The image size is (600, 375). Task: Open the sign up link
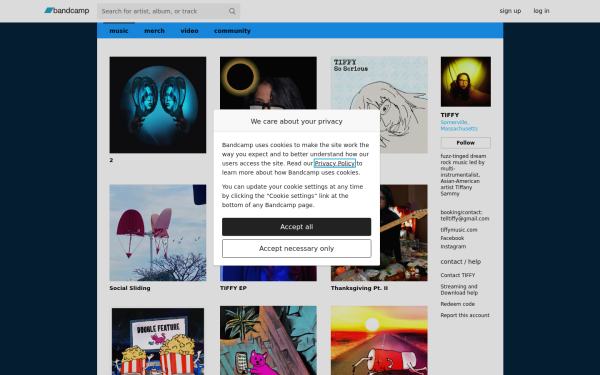point(510,11)
